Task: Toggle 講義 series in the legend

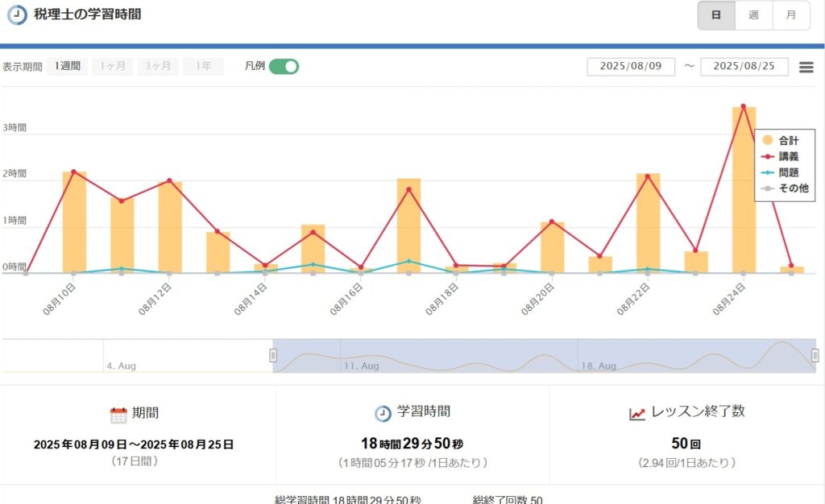Action: coord(781,156)
